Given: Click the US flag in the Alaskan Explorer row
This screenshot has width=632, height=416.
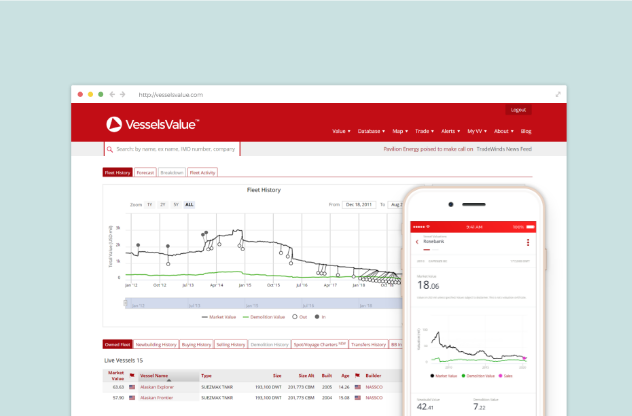Looking at the screenshot, I should click(x=132, y=387).
